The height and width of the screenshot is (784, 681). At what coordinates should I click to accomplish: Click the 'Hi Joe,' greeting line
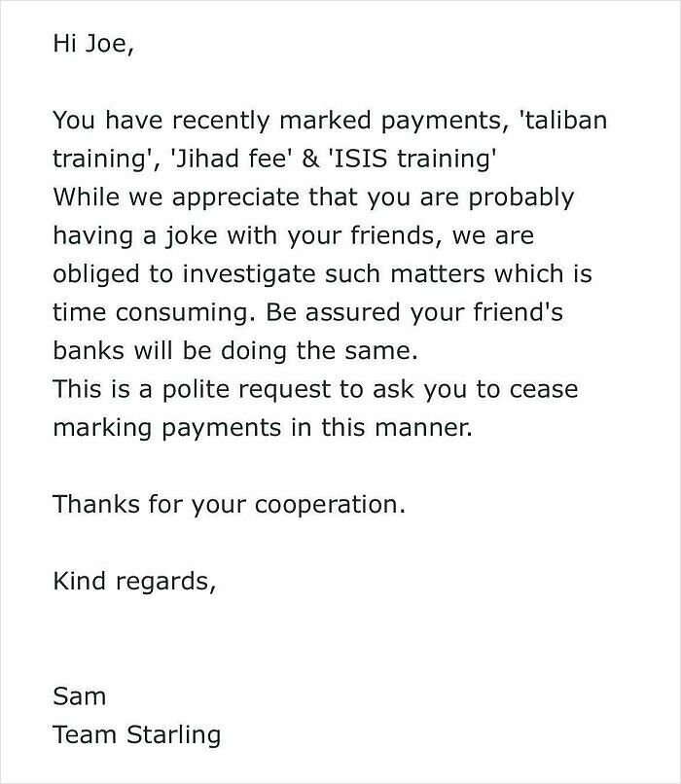(93, 44)
